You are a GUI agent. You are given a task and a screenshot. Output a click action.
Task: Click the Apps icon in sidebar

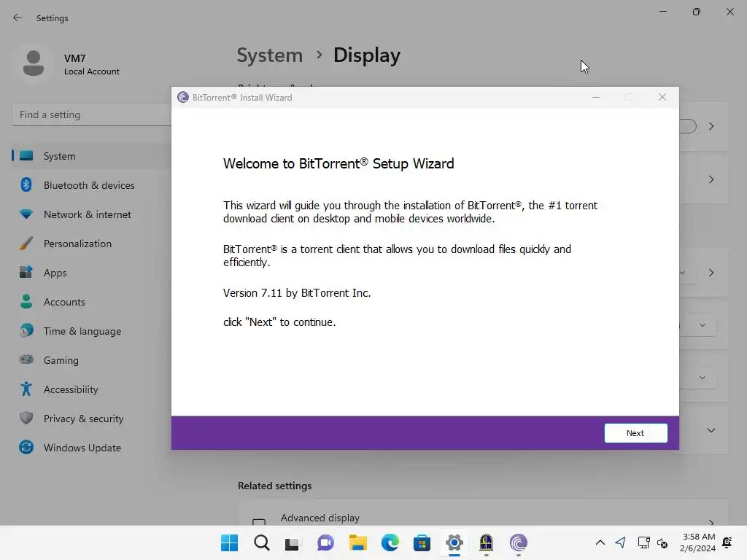26,272
